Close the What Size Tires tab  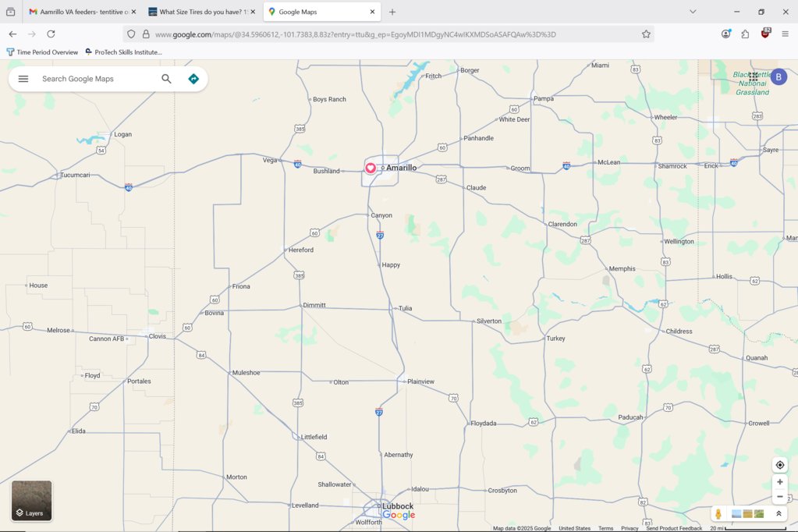pos(253,12)
